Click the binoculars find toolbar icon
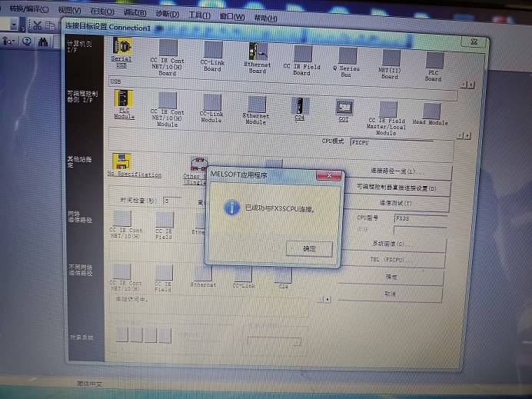The width and height of the screenshot is (532, 399). [43, 42]
